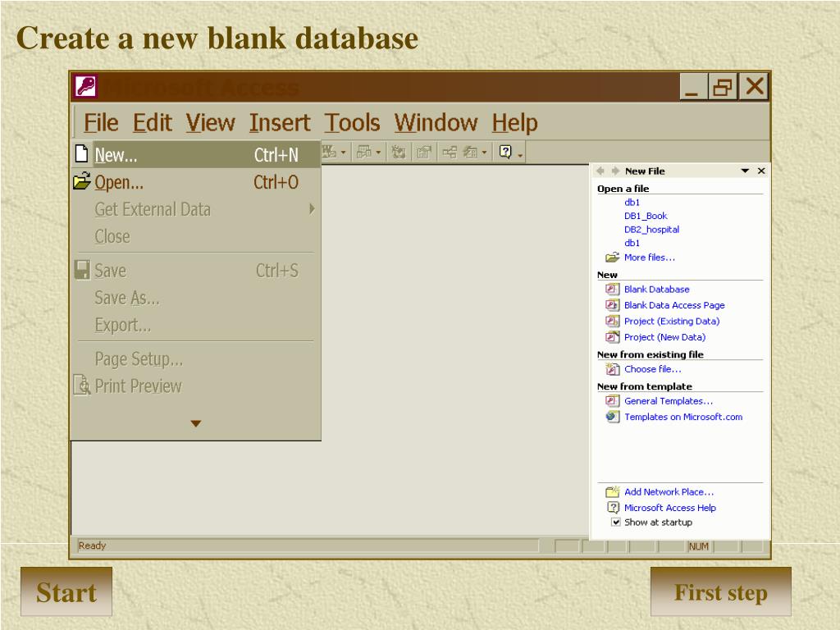840x630 pixels.
Task: Open the New Object dropdown arrow
Action: [x=484, y=153]
